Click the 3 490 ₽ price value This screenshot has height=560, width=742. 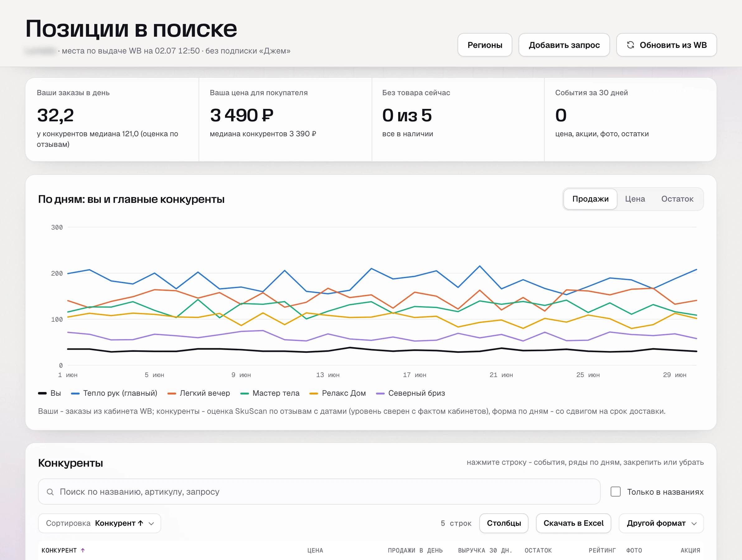point(242,115)
